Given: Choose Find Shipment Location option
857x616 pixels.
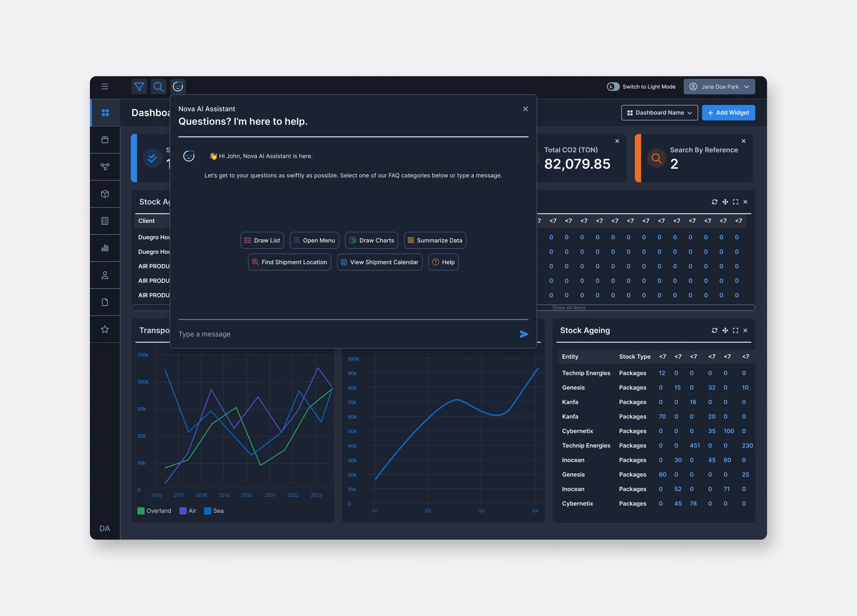Looking at the screenshot, I should (x=289, y=262).
